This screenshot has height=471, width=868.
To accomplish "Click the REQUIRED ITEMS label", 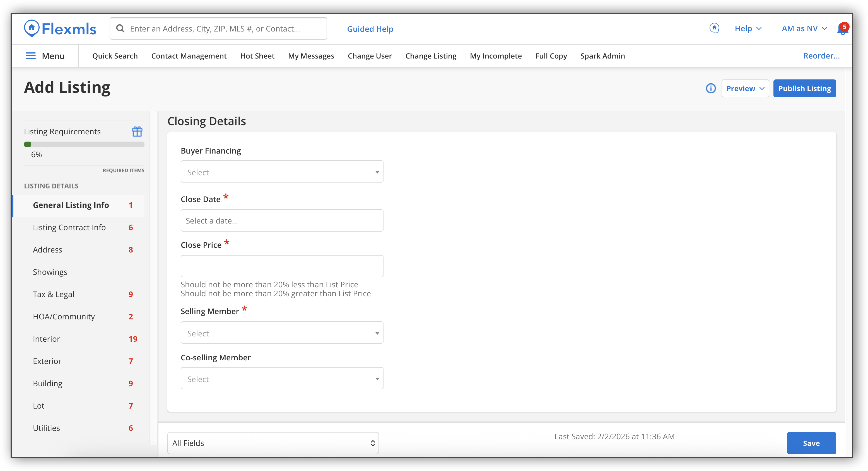I will (123, 170).
